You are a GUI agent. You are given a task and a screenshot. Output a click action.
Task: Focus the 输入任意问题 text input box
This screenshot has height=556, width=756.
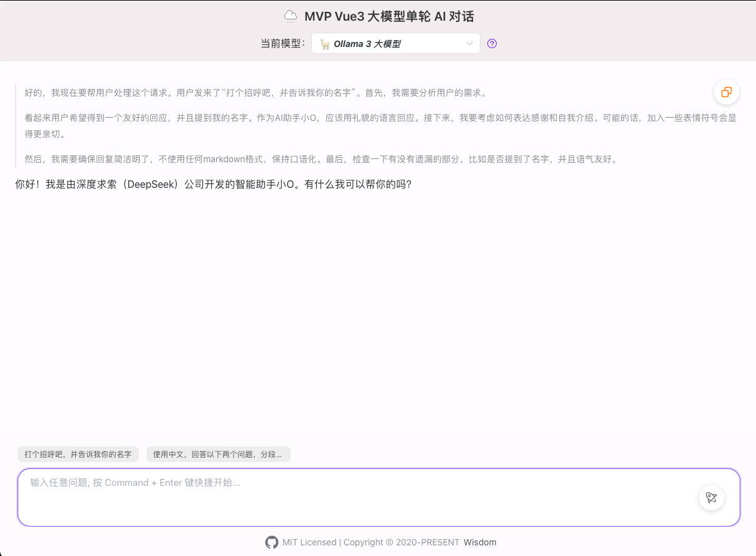351,495
